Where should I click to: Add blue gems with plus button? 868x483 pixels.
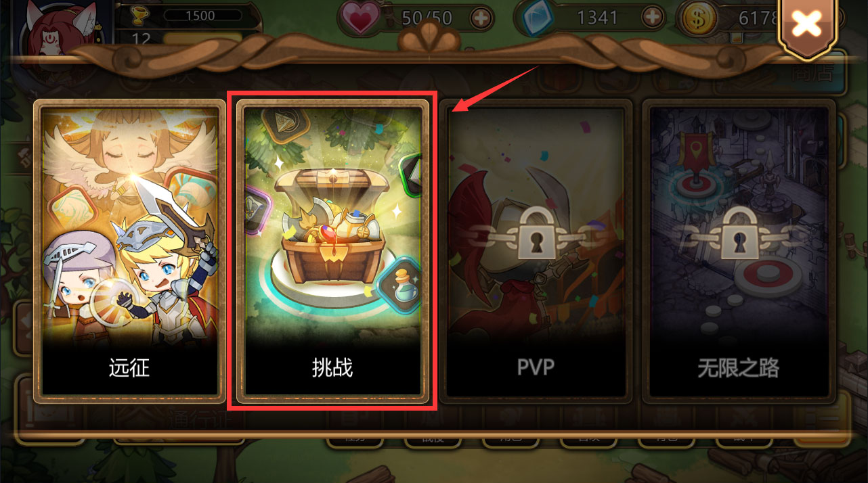pyautogui.click(x=651, y=17)
